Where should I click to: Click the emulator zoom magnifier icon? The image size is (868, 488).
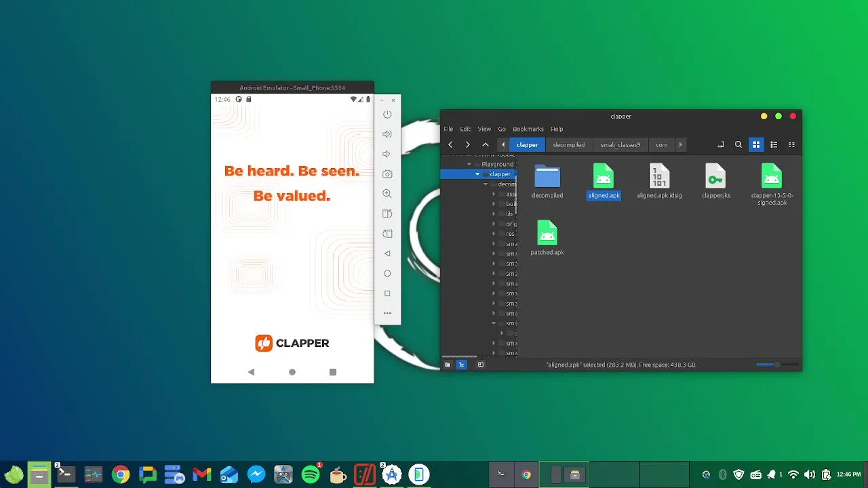coord(387,194)
